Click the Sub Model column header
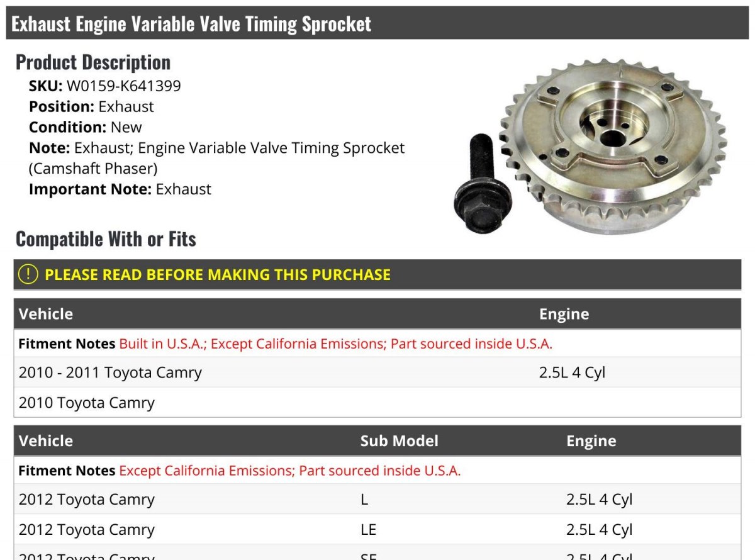 click(399, 440)
